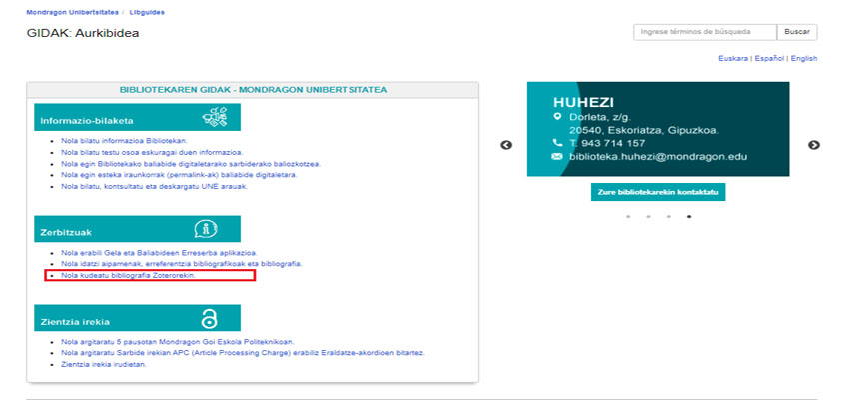Click the Bibliotekaren Gidak panel header
Image resolution: width=868 pixels, height=400 pixels.
click(x=253, y=90)
